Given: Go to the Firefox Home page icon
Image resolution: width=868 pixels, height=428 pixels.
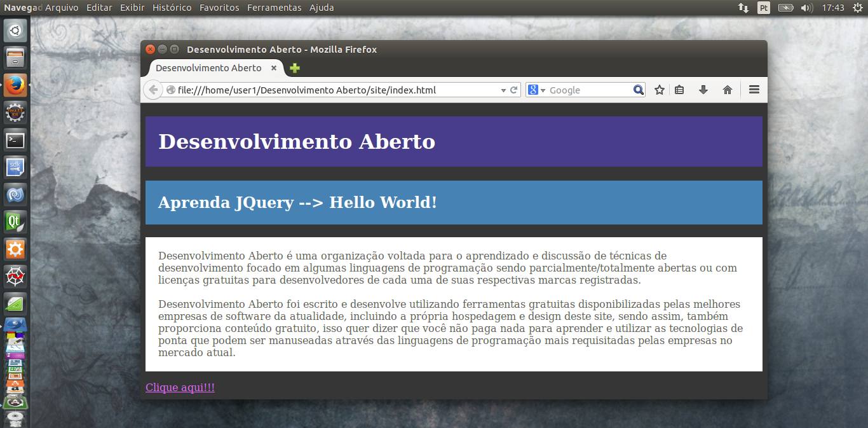Looking at the screenshot, I should pyautogui.click(x=728, y=90).
